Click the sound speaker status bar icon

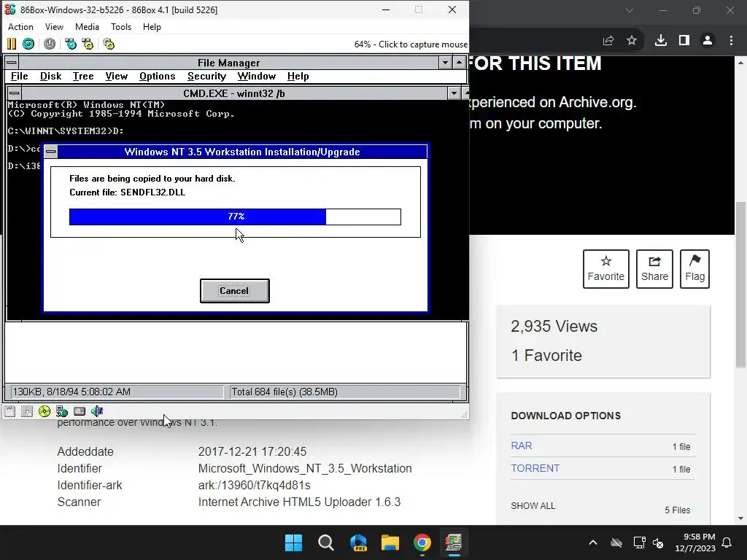pyautogui.click(x=97, y=411)
